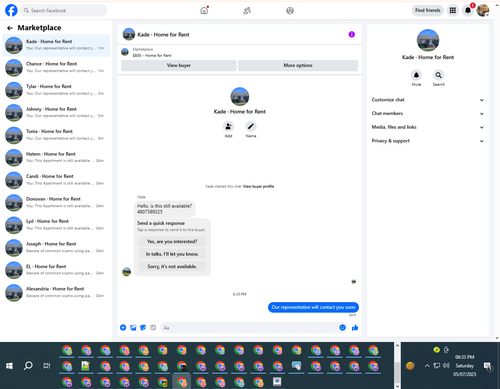Click the Facebook logo icon
The height and width of the screenshot is (389, 500).
[11, 10]
